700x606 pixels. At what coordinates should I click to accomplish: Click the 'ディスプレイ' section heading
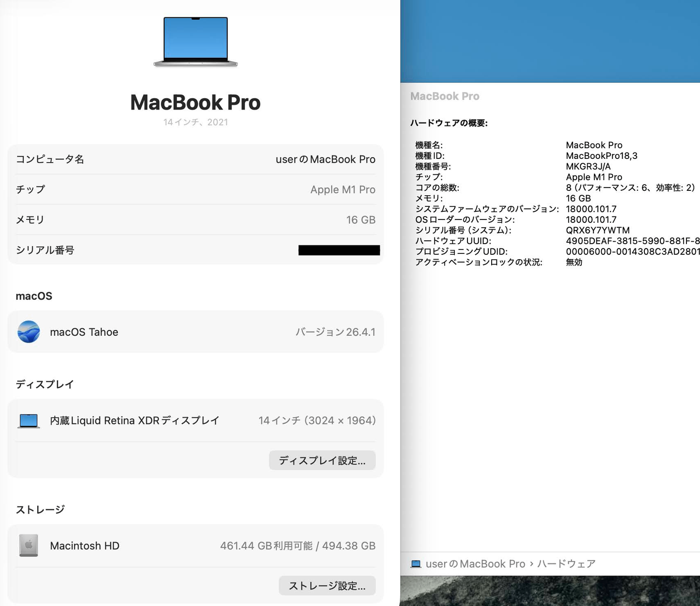[x=45, y=385]
